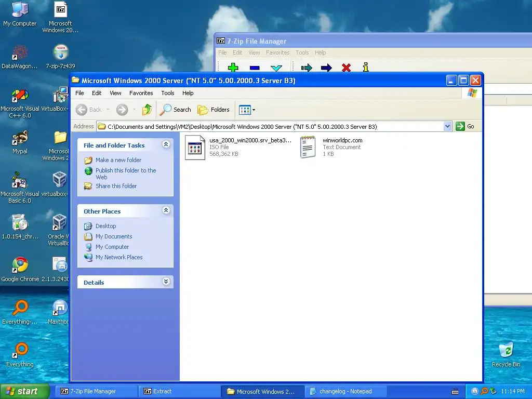This screenshot has width=532, height=399.
Task: Open the winworldpc.com text document
Action: pos(331,147)
